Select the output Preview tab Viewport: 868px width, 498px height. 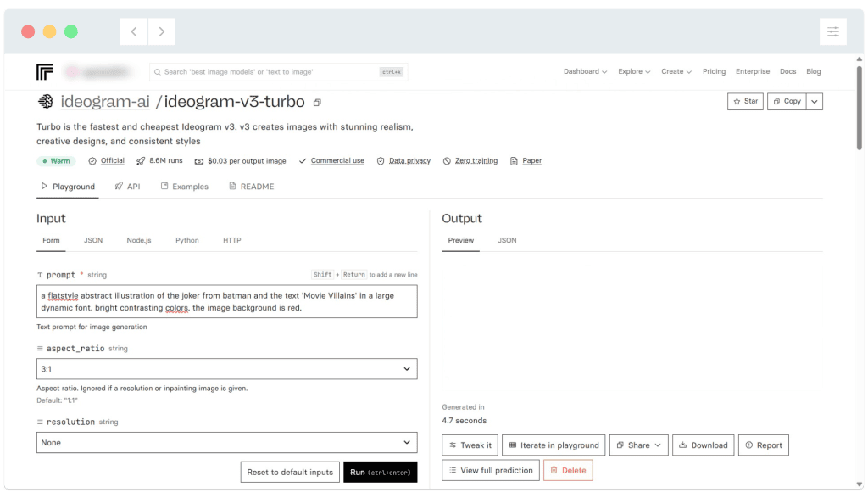tap(460, 240)
